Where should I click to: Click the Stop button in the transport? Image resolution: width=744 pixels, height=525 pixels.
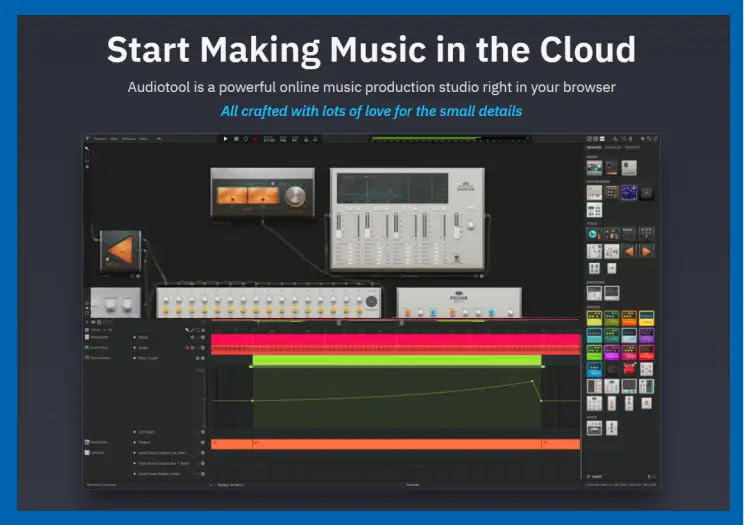tap(236, 139)
